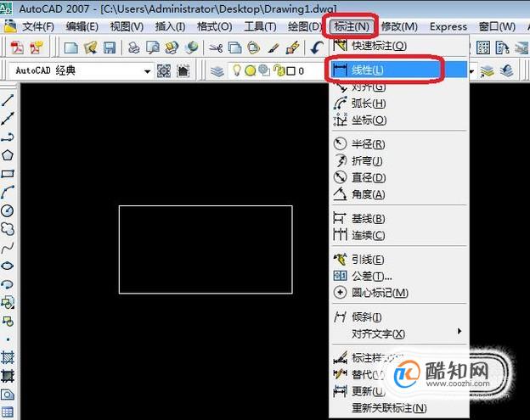The width and height of the screenshot is (530, 420).
Task: Click the Undo arrow icon
Action: pyautogui.click(x=316, y=48)
